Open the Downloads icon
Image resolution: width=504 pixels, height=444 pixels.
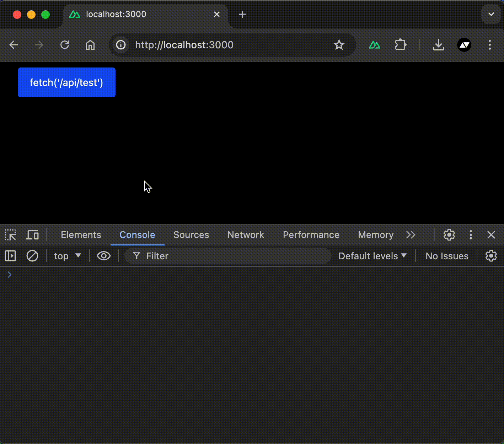pos(439,45)
